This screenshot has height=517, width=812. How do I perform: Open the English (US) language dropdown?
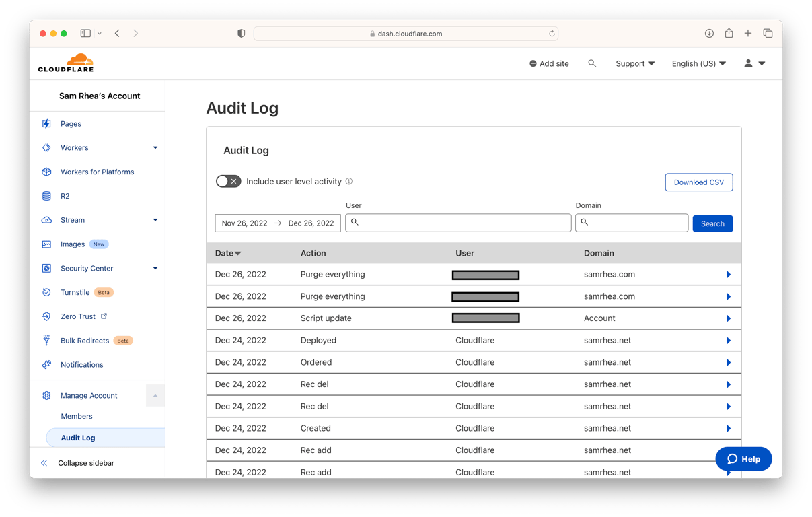click(x=699, y=63)
